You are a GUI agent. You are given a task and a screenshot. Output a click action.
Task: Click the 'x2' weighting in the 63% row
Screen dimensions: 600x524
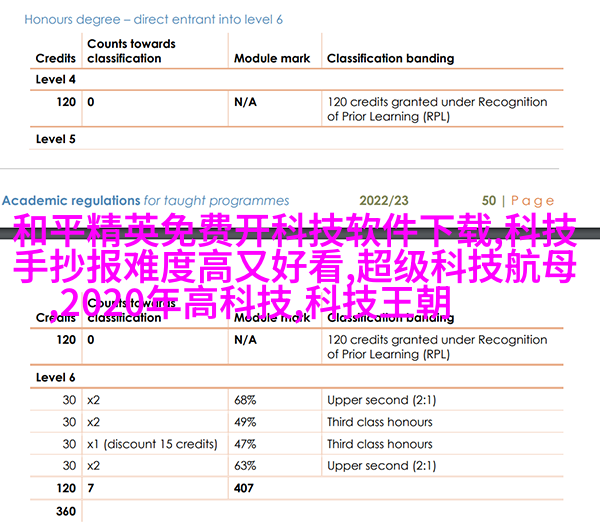[93, 466]
